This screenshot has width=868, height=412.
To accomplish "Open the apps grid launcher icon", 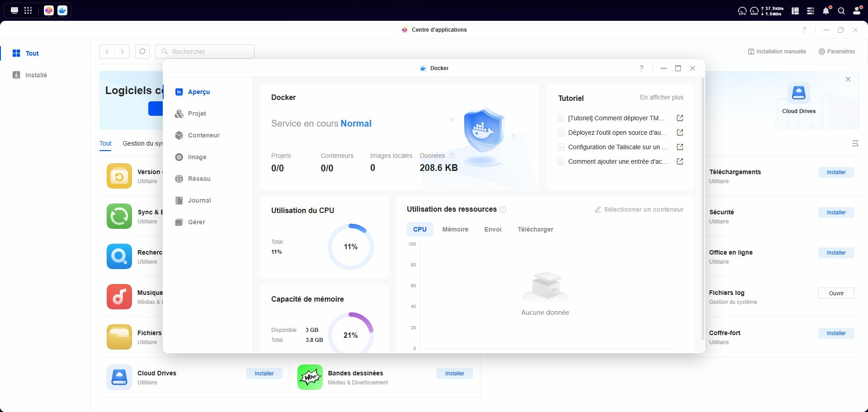I will (28, 10).
